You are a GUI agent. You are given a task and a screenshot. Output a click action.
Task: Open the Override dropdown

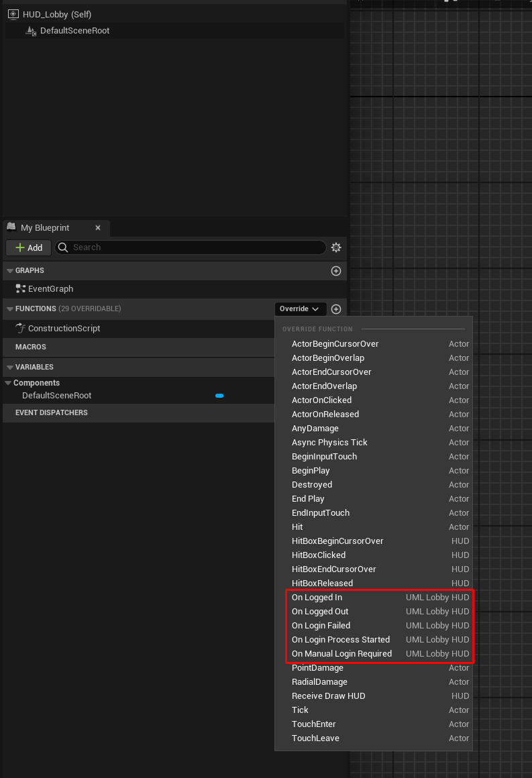[x=300, y=309]
